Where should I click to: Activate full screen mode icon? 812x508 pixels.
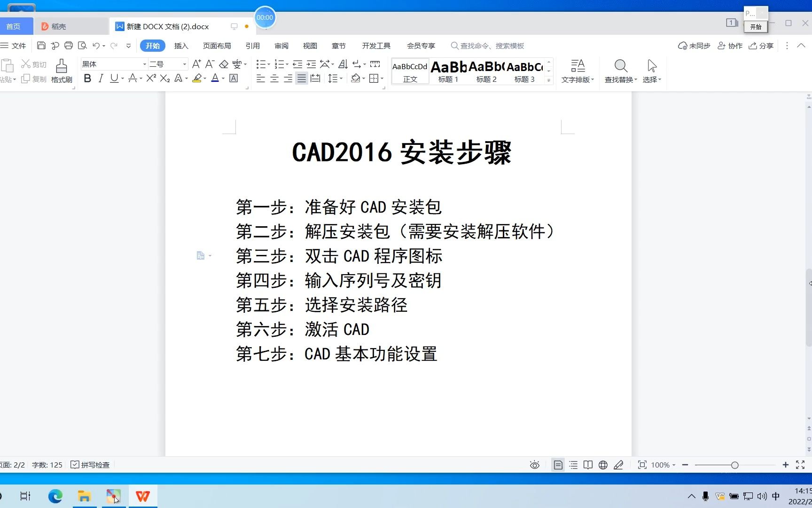[x=800, y=465]
